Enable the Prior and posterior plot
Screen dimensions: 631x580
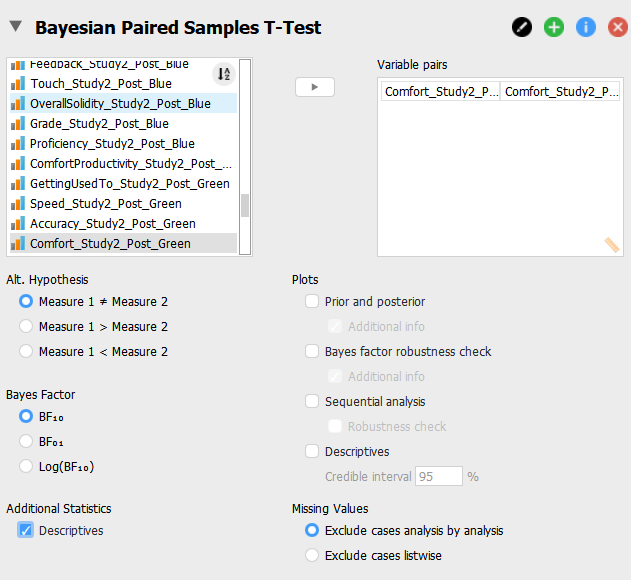pyautogui.click(x=312, y=301)
